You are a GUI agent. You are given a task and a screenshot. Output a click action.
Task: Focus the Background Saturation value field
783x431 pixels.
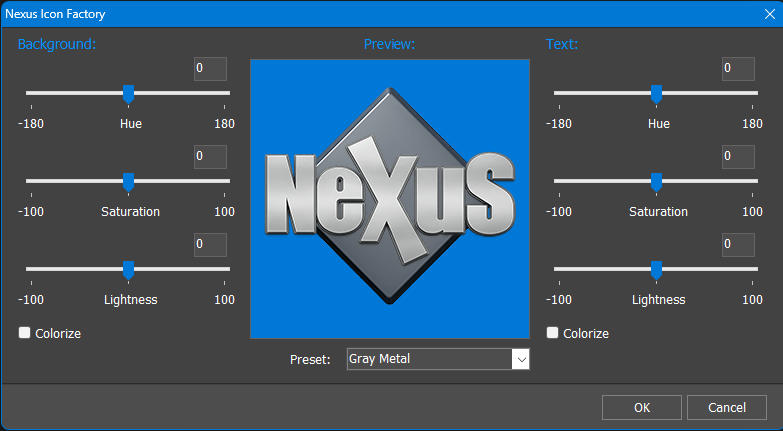210,157
